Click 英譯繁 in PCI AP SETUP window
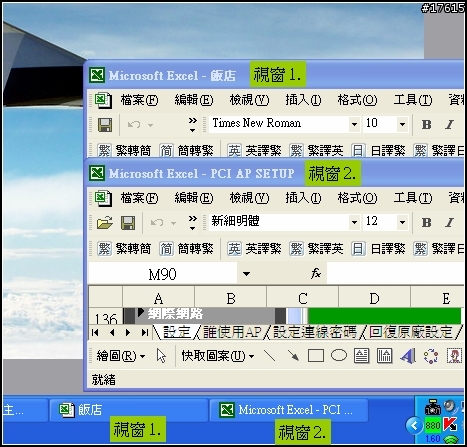Viewport: 467px width, 447px height. coord(254,248)
